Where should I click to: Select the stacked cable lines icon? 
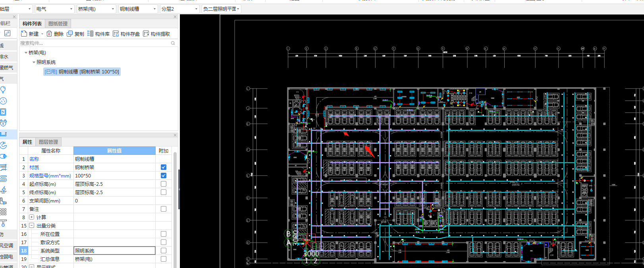click(x=3, y=168)
